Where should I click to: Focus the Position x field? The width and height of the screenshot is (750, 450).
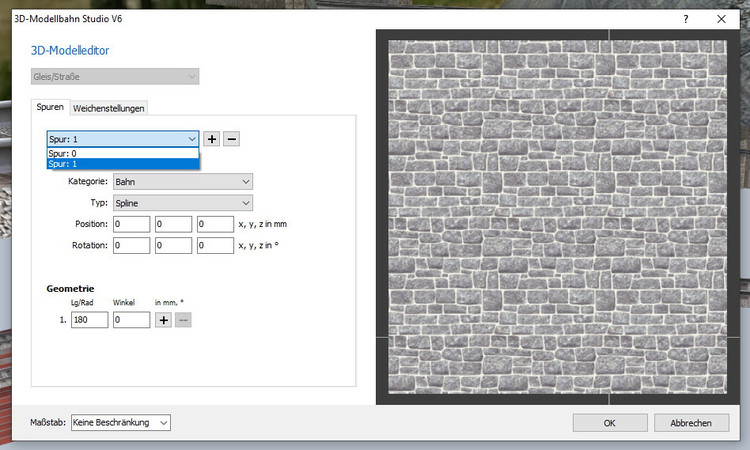click(132, 224)
